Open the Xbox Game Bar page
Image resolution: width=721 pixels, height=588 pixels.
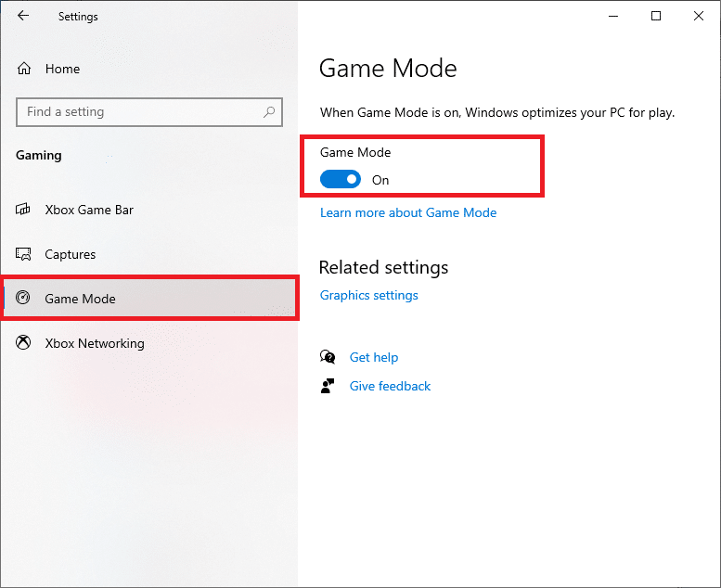tap(89, 210)
